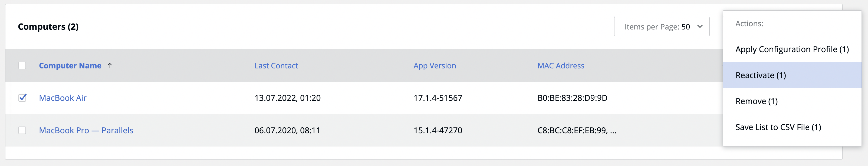This screenshot has width=868, height=166.
Task: Sort by App Version column
Action: pos(435,66)
